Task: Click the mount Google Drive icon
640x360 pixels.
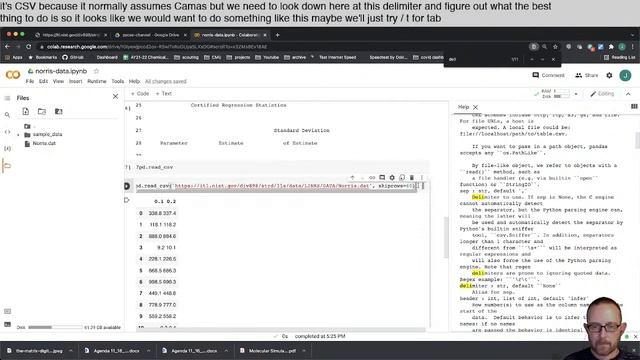Action: coord(58,111)
